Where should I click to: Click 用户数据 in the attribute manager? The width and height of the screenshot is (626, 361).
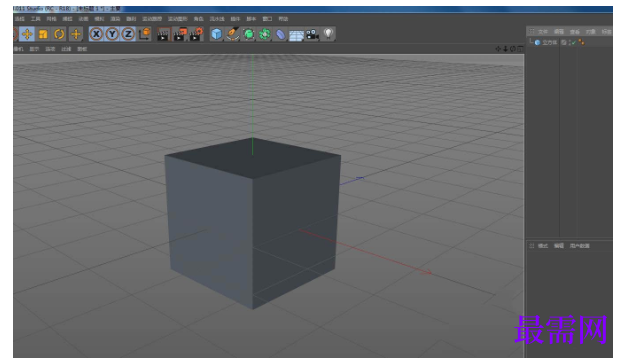[x=580, y=246]
